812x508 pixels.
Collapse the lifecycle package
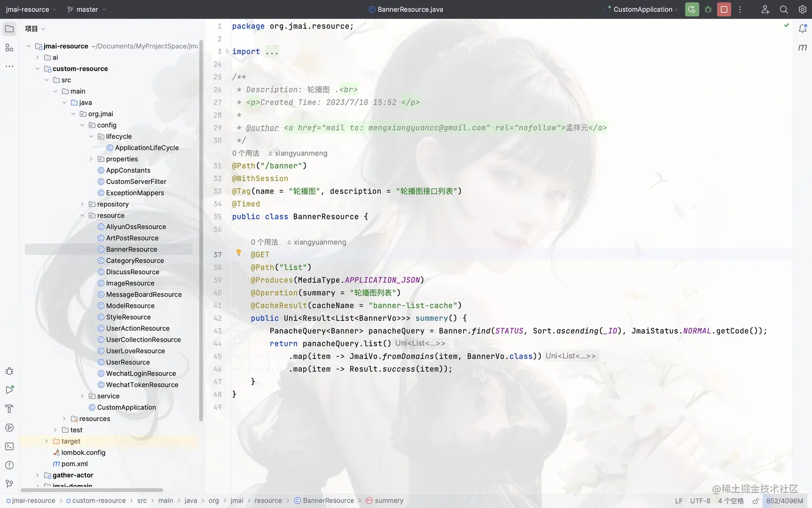click(91, 137)
